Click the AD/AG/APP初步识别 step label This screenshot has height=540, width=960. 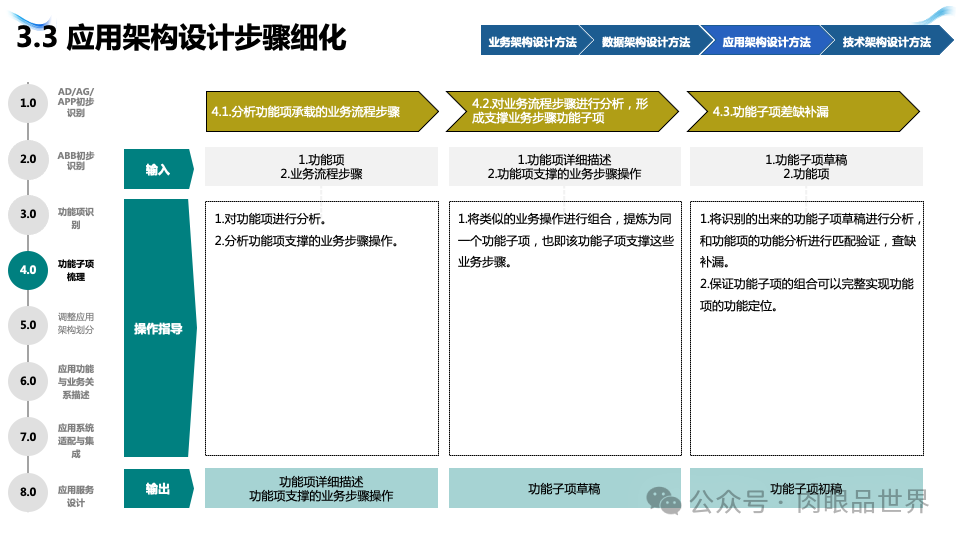point(76,102)
